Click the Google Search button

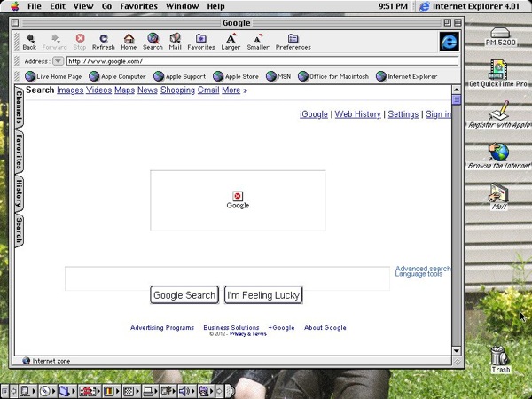[184, 295]
